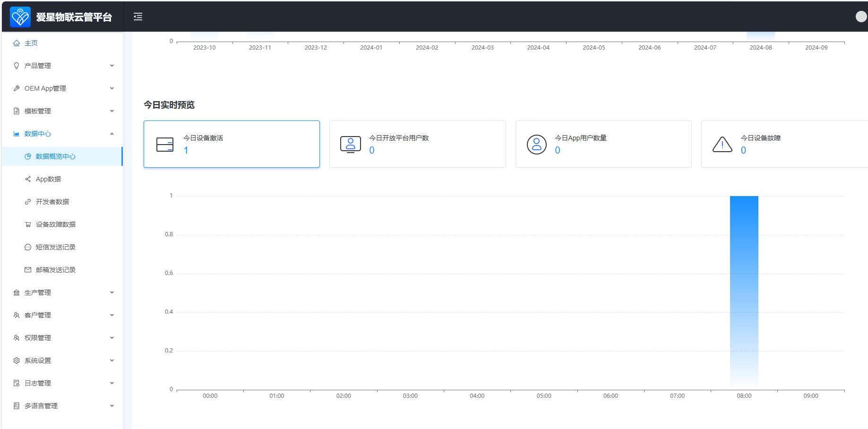Expand OEM App管理 using its chevron

[x=112, y=88]
